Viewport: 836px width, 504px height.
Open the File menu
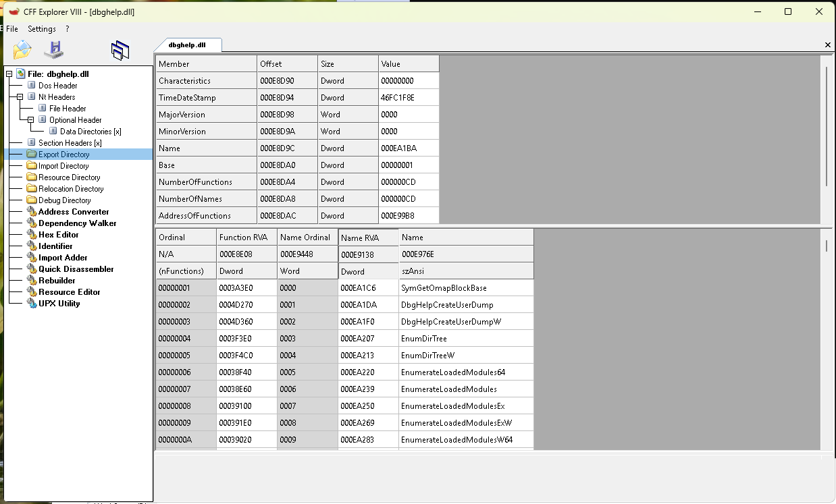(x=12, y=29)
